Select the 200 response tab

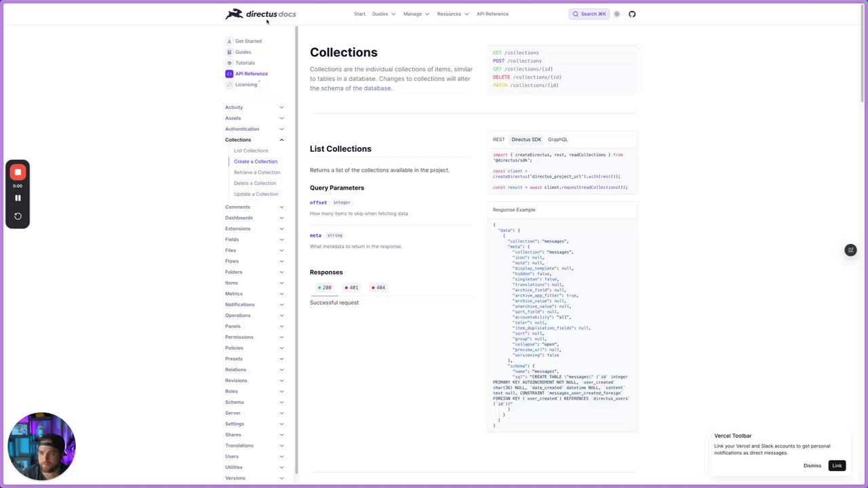click(324, 287)
